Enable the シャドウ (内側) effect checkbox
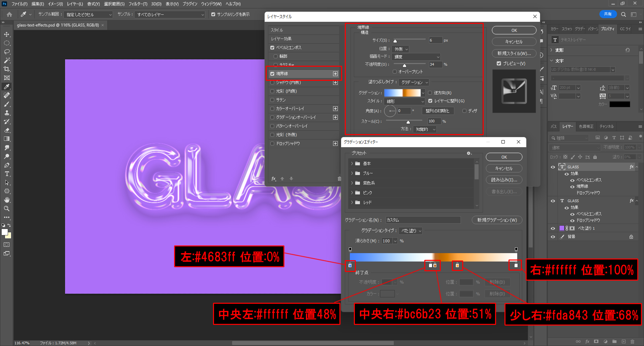 pos(272,82)
